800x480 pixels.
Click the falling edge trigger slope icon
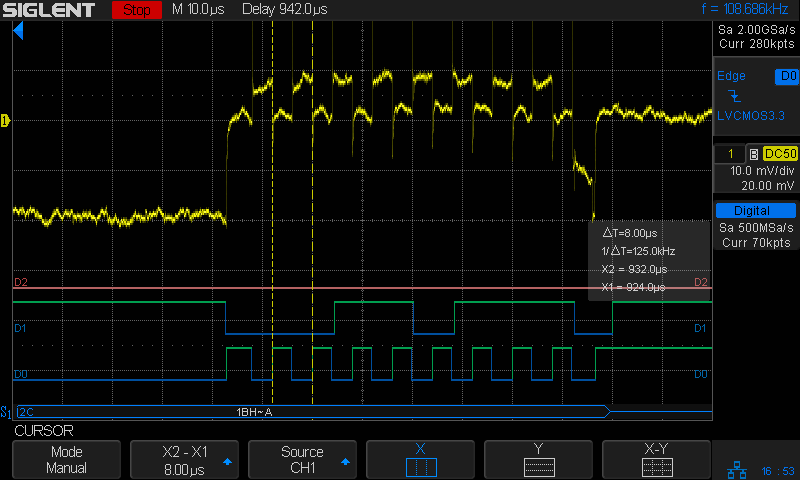pyautogui.click(x=733, y=95)
